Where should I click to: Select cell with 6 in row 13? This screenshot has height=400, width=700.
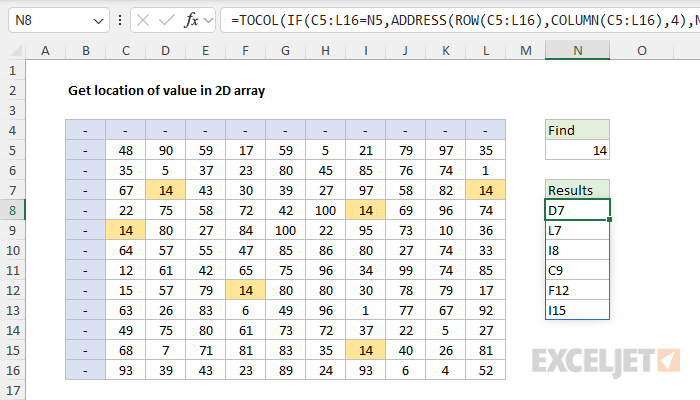pos(246,310)
